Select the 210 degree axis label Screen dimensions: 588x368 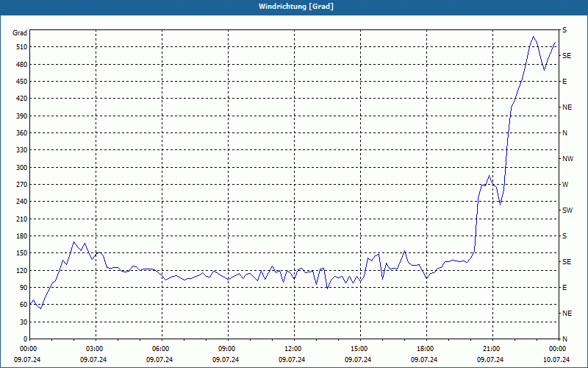pyautogui.click(x=22, y=219)
